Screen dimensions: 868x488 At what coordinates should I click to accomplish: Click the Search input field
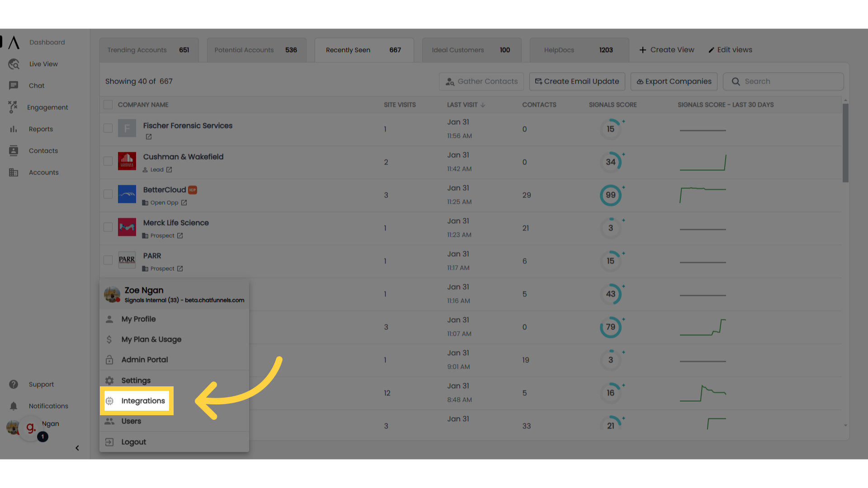783,81
